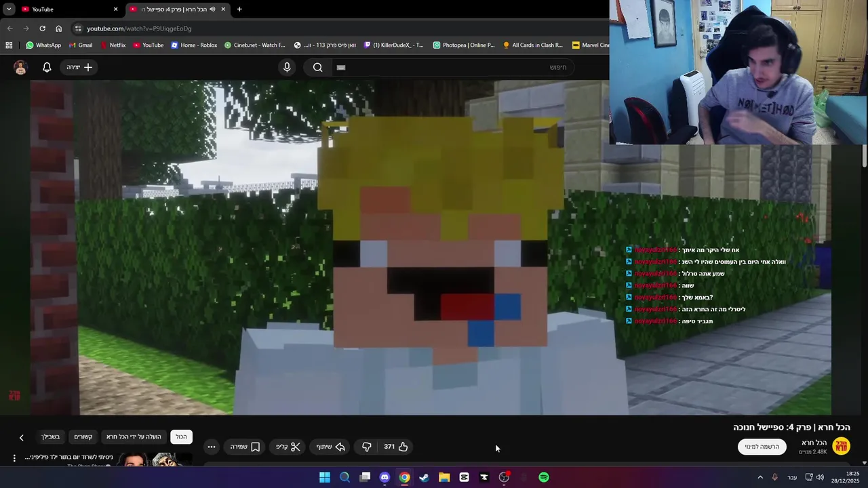Open Spotify from the taskbar
Image resolution: width=868 pixels, height=488 pixels.
click(544, 477)
